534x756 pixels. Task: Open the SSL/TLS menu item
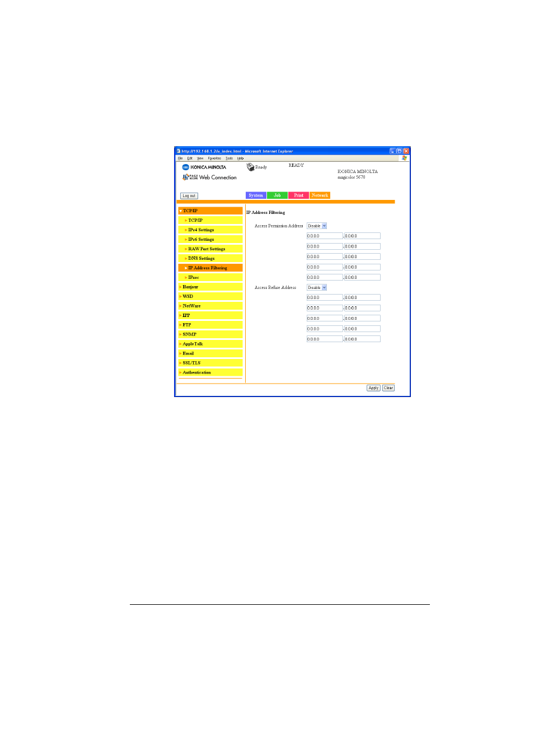pos(210,363)
